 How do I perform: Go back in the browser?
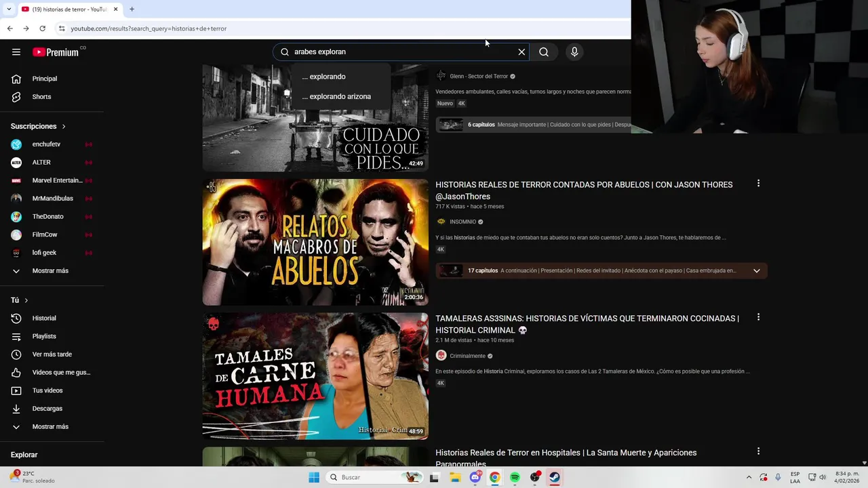pos(9,28)
